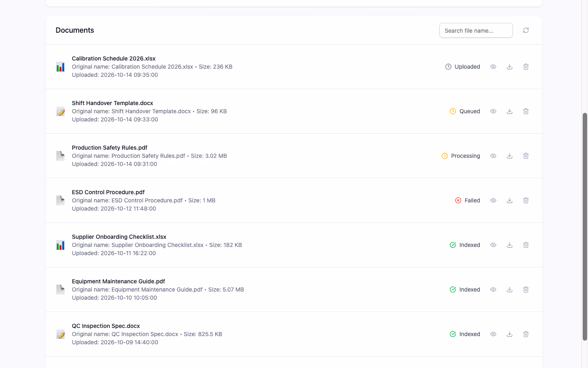The height and width of the screenshot is (368, 588).
Task: Download Shift Handover Template.docx
Action: 510,111
